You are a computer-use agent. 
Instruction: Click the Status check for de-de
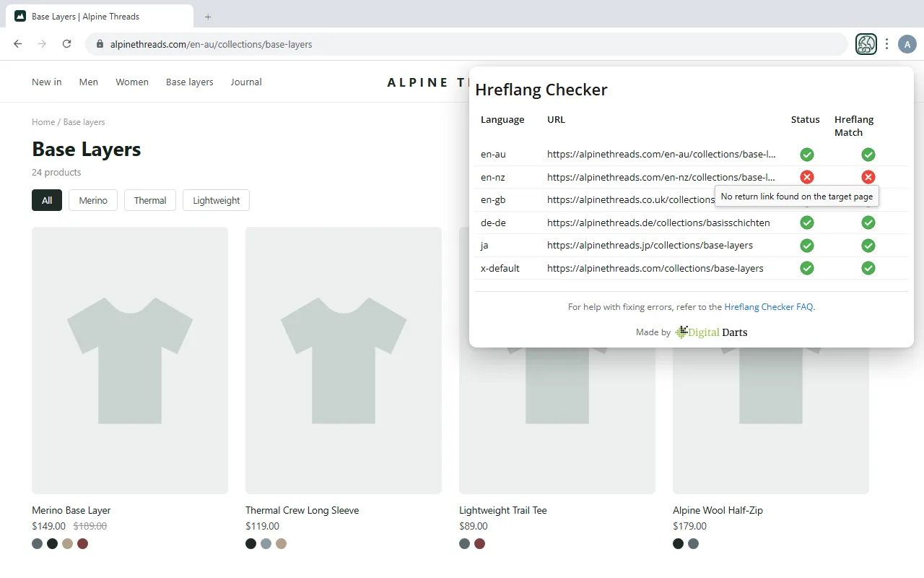click(x=807, y=223)
